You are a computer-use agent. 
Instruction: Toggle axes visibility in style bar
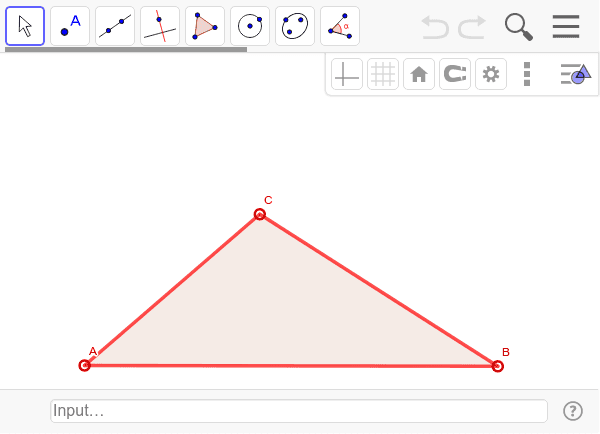[x=347, y=74]
